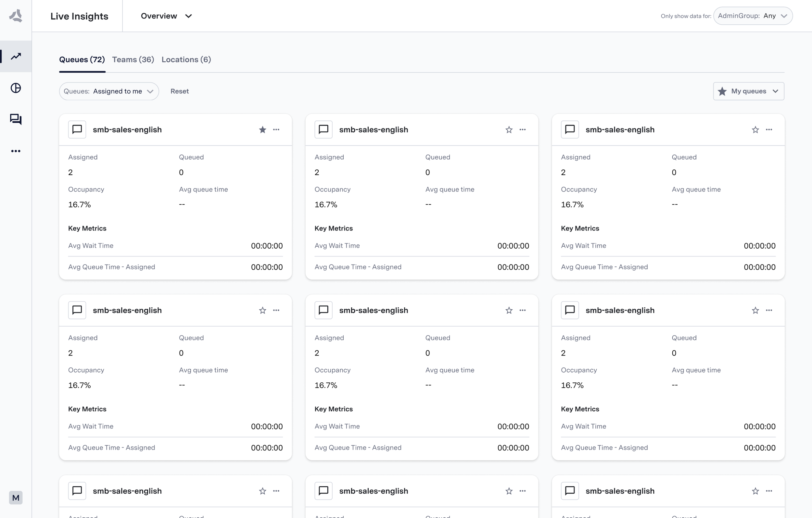Star the top-middle smb-sales-english card
812x518 pixels.
click(509, 130)
